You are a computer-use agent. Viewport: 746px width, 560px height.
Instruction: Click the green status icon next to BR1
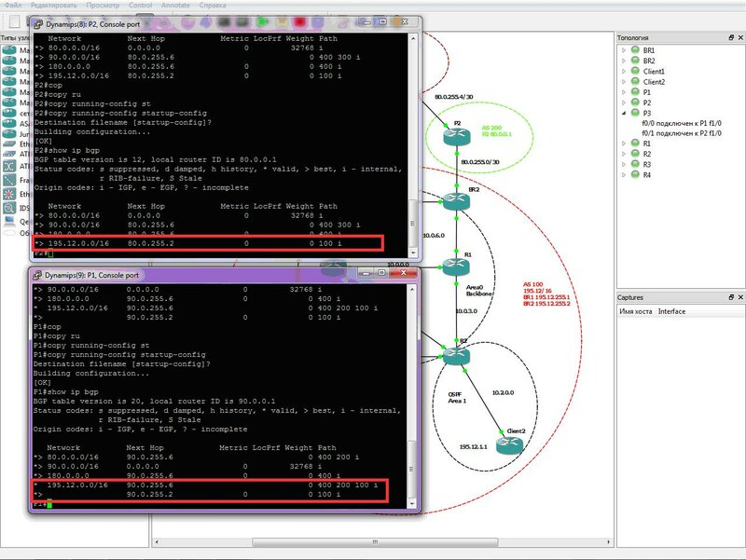coord(635,50)
